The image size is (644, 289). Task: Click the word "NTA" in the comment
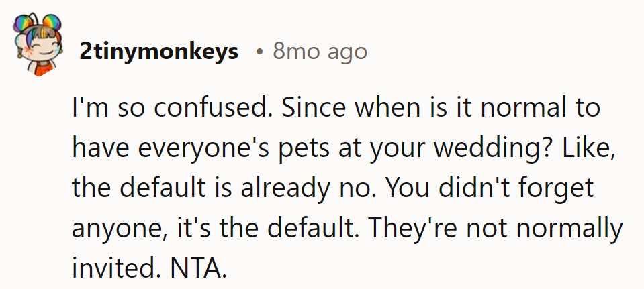pos(198,268)
